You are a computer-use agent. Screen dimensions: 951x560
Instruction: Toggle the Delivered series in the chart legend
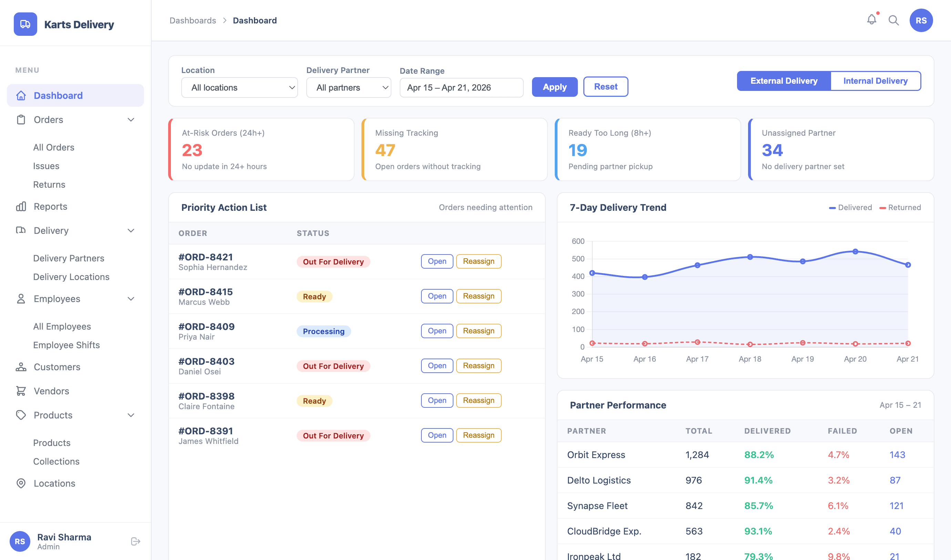click(850, 208)
